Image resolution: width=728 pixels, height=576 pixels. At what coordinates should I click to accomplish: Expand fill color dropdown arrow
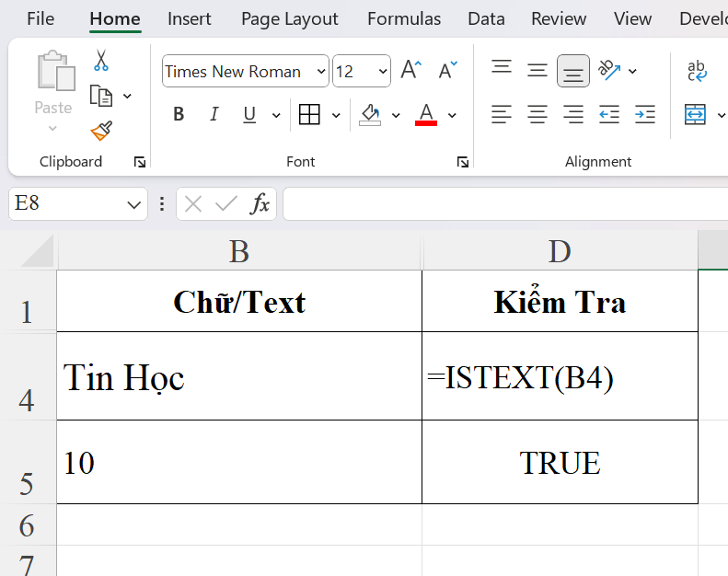(396, 115)
